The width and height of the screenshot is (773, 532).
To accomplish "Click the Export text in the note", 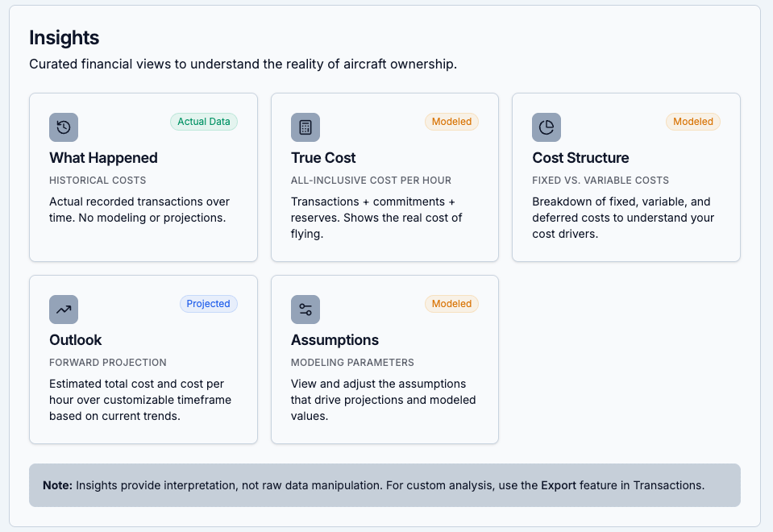I will (x=559, y=486).
